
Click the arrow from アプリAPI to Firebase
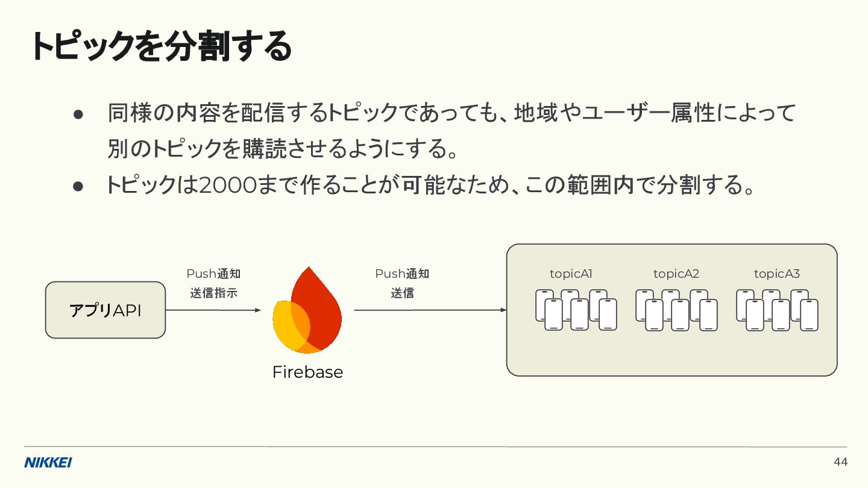(213, 310)
